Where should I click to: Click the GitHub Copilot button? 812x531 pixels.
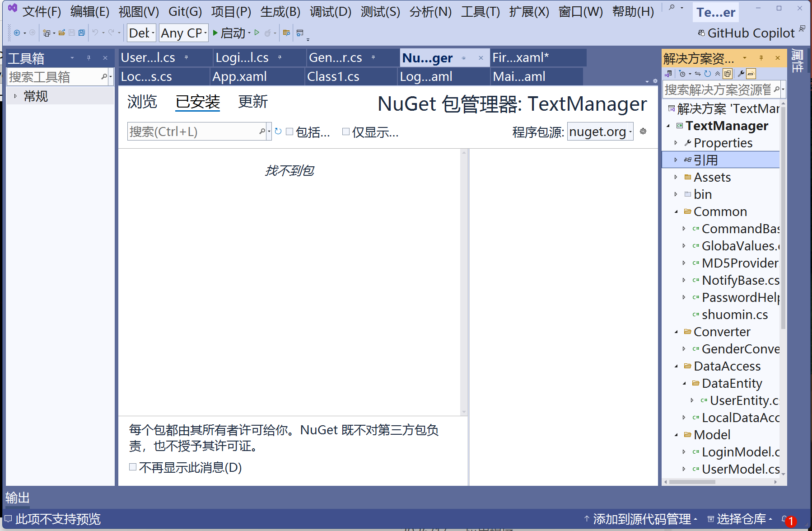[746, 33]
